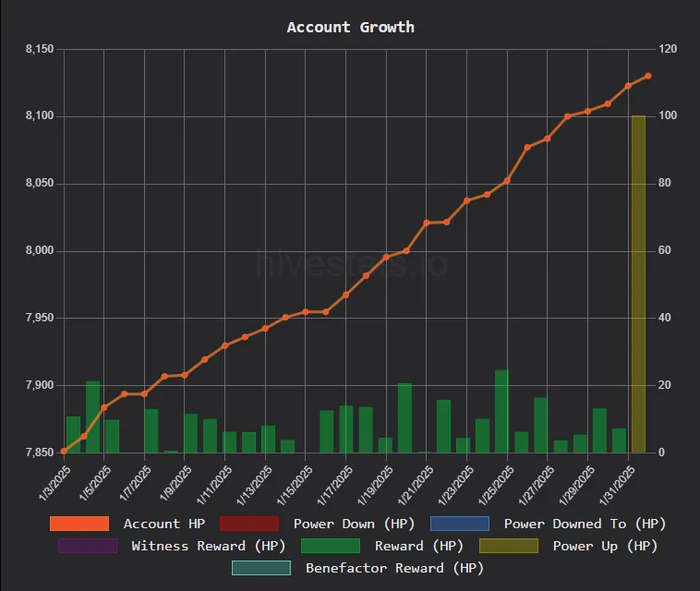700x591 pixels.
Task: Toggle the Power Down (HP) legend swatch
Action: (249, 524)
